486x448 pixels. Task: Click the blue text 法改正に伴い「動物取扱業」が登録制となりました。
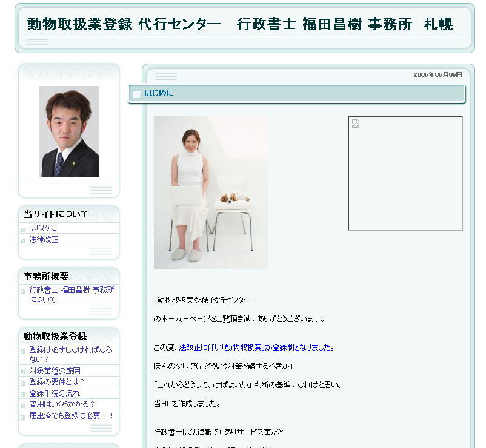point(257,348)
